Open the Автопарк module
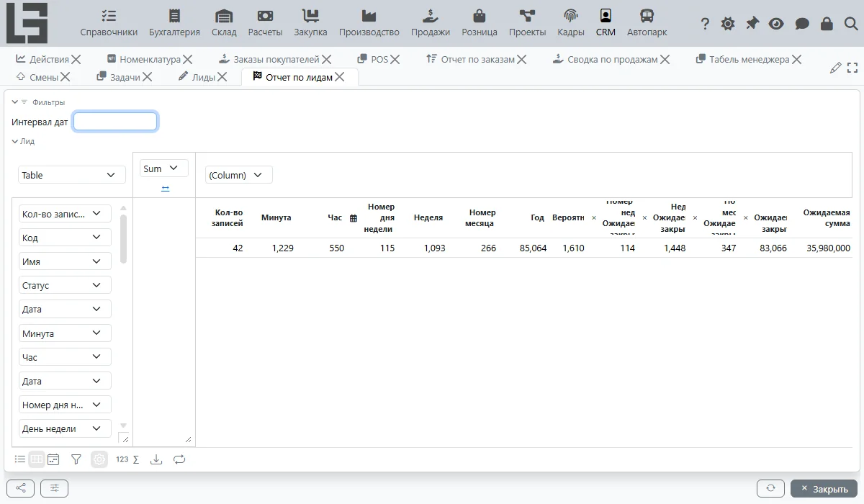 pyautogui.click(x=647, y=23)
